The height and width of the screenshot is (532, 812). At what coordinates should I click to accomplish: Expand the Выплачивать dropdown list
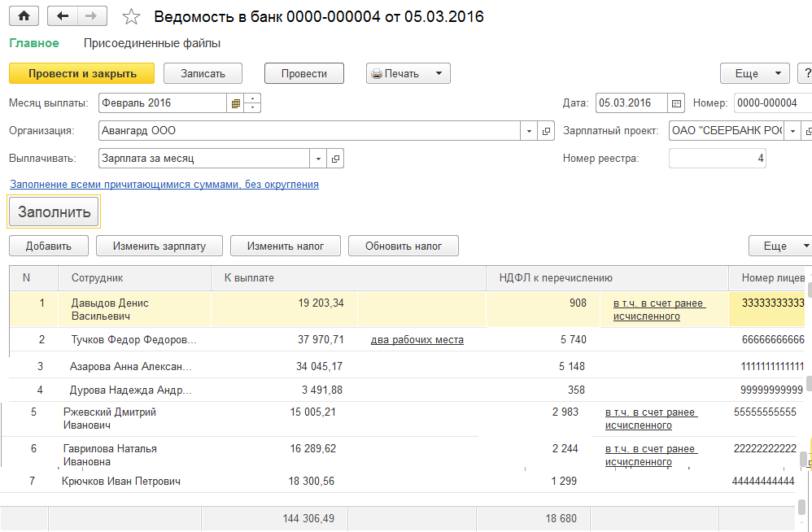[x=318, y=159]
